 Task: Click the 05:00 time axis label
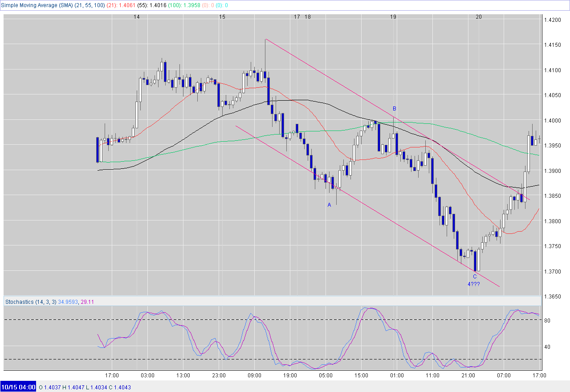click(x=326, y=376)
